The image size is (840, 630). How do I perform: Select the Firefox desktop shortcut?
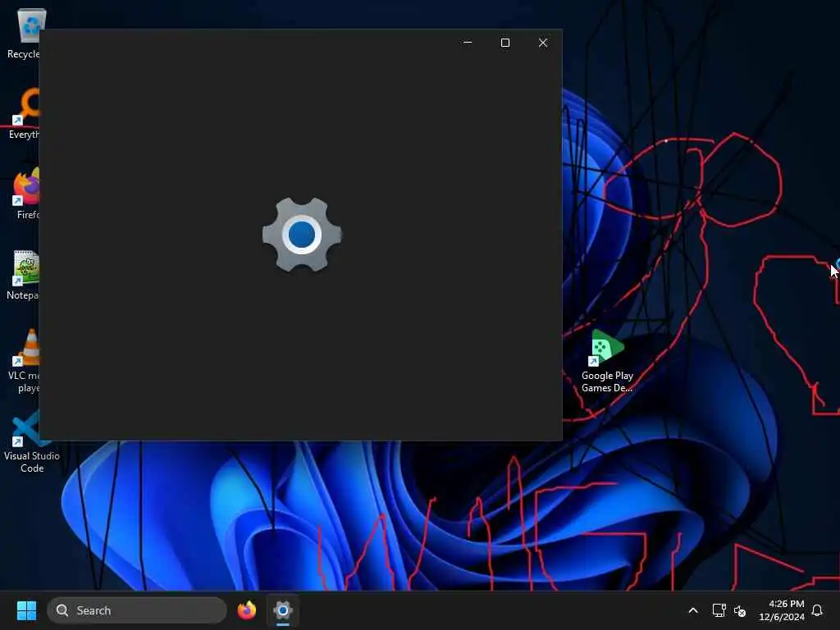pos(25,194)
